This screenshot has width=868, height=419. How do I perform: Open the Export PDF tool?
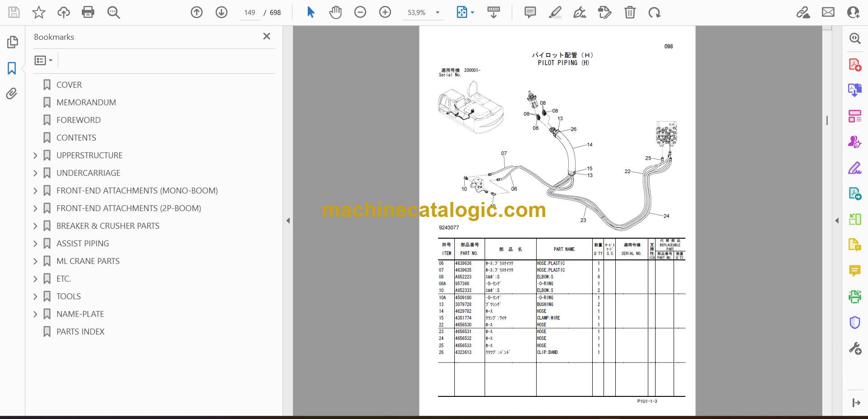click(x=855, y=90)
